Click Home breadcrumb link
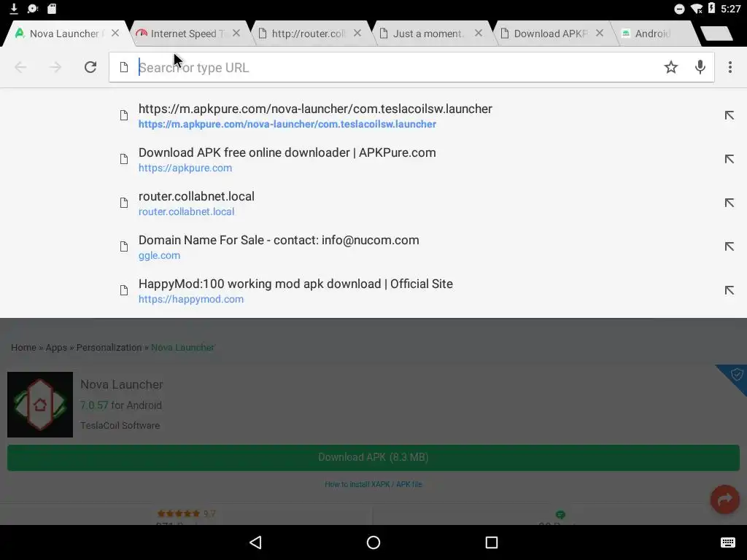 [23, 348]
